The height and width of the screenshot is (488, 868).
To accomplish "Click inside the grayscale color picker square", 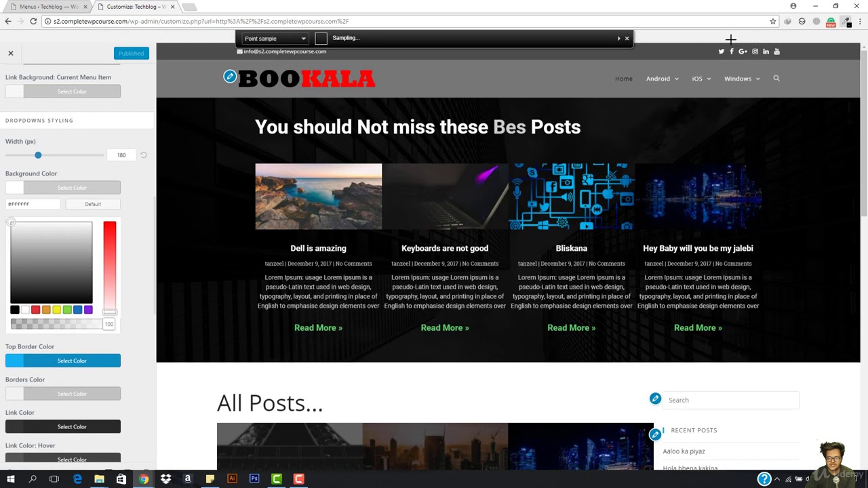I will (52, 262).
